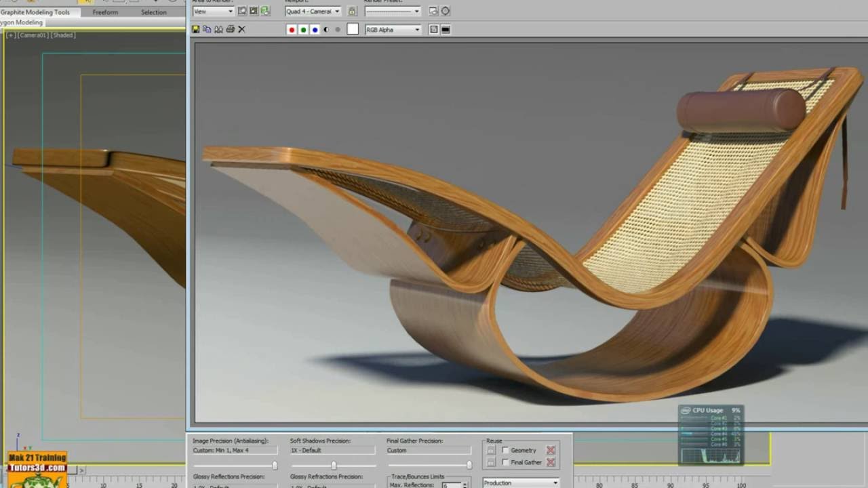Clear Geometry cache with the red X
The height and width of the screenshot is (488, 868).
551,450
